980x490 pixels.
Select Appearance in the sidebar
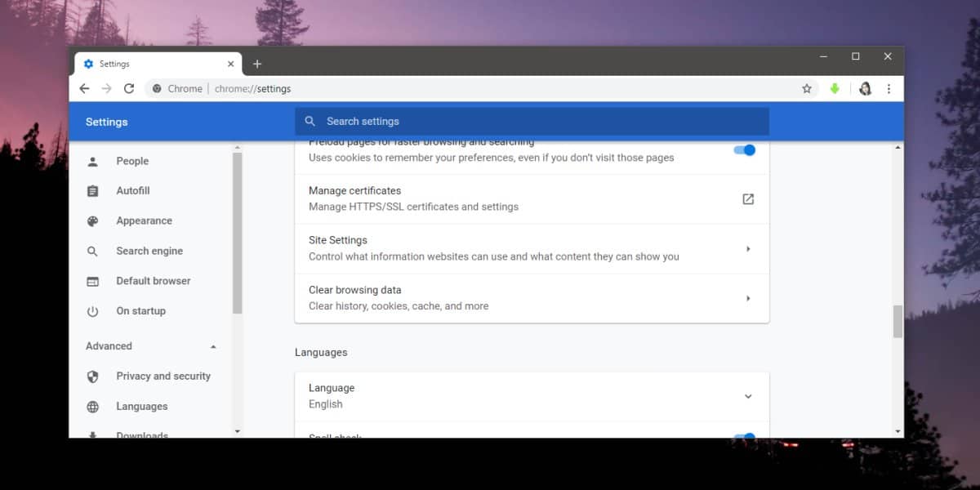pos(145,220)
